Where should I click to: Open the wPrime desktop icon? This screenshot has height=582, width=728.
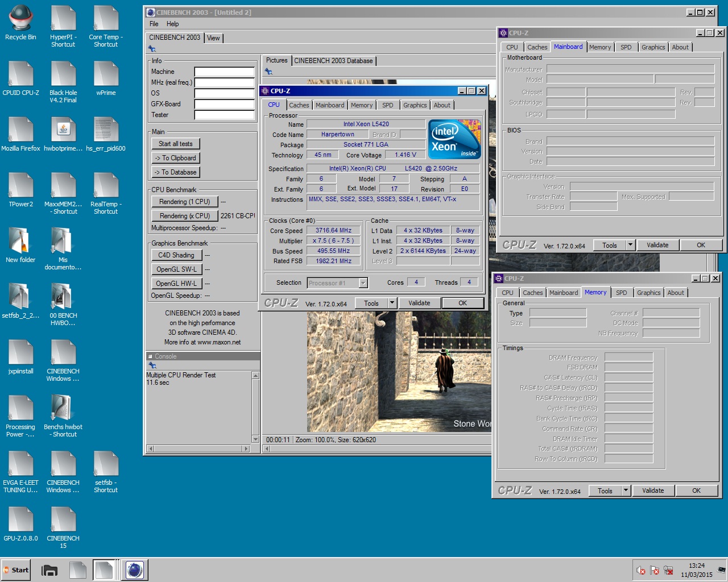tap(106, 78)
